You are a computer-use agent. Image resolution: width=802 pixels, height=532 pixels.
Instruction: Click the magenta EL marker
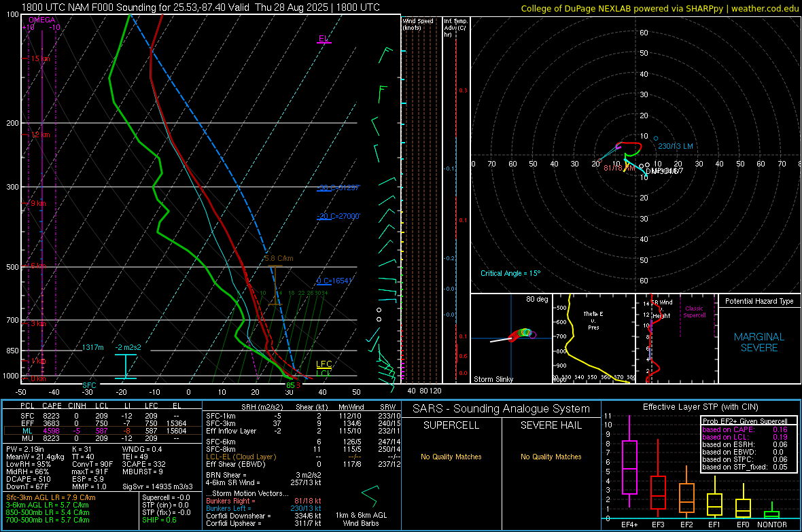click(x=324, y=39)
